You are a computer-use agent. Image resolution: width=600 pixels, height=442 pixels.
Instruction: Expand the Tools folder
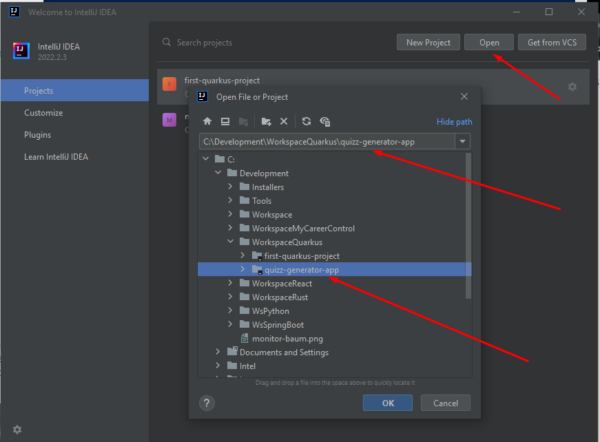tap(230, 200)
